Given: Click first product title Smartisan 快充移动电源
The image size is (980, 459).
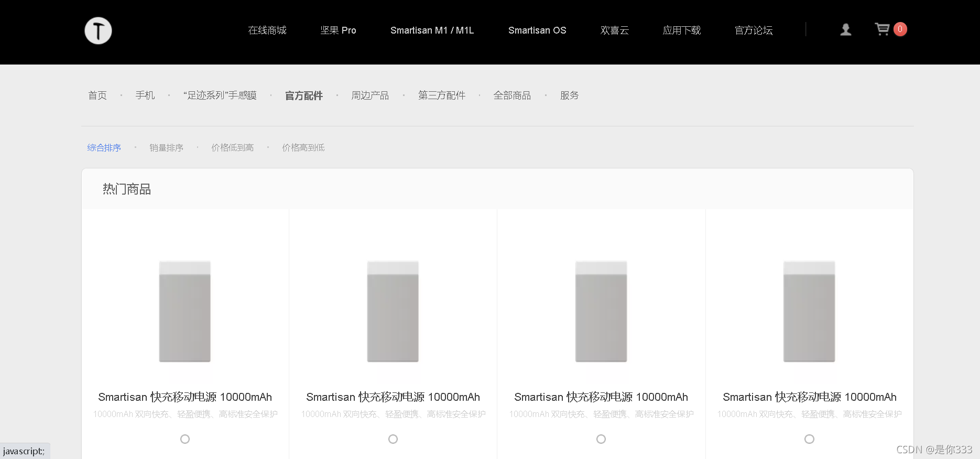Looking at the screenshot, I should [x=185, y=397].
